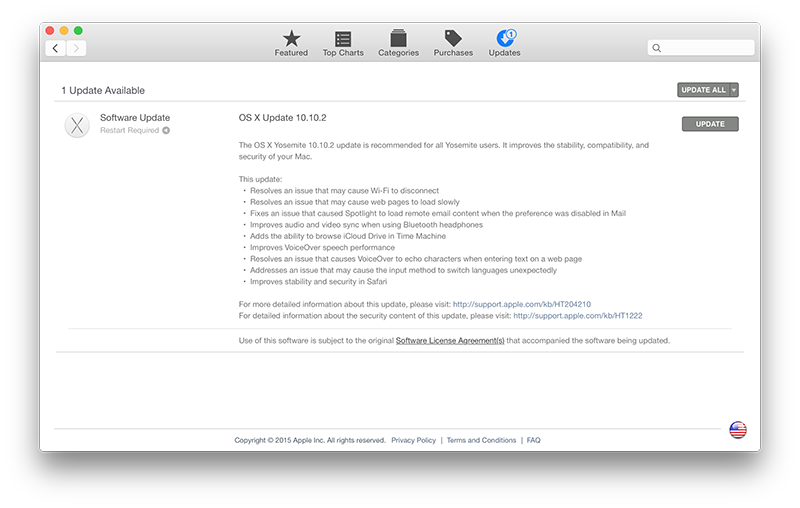Click UPDATE button for OS X 10.10.2
Image resolution: width=800 pixels, height=508 pixels.
point(710,124)
